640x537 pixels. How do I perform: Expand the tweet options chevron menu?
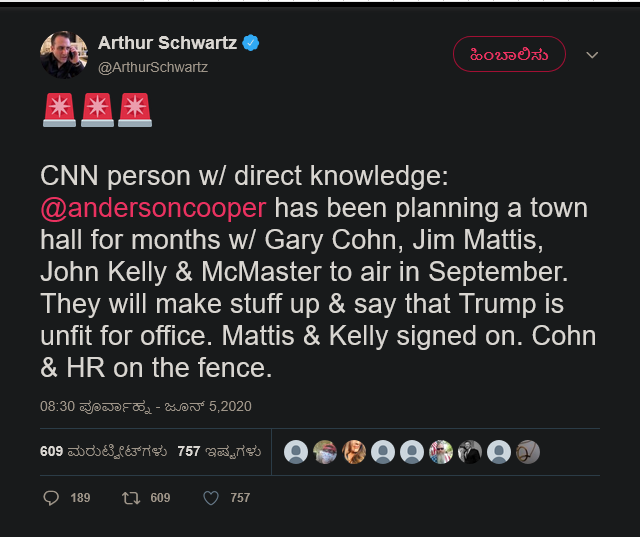pos(592,54)
